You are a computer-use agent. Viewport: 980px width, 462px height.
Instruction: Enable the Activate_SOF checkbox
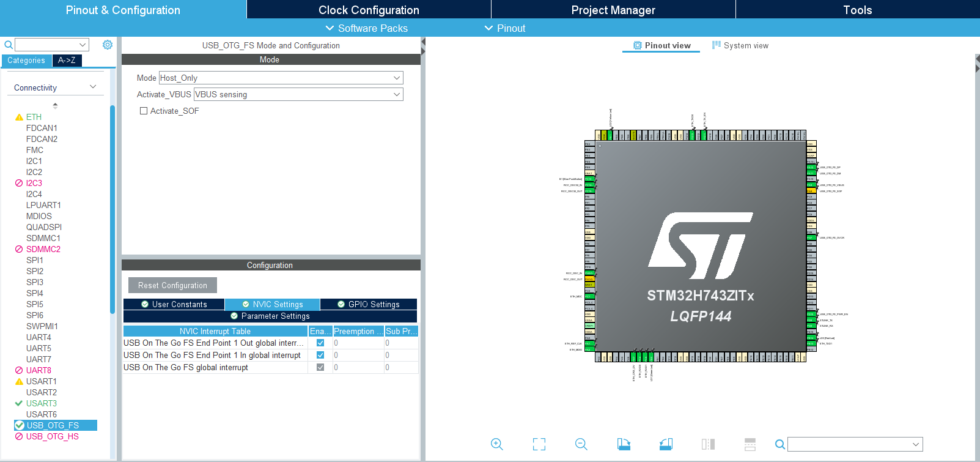pyautogui.click(x=144, y=111)
